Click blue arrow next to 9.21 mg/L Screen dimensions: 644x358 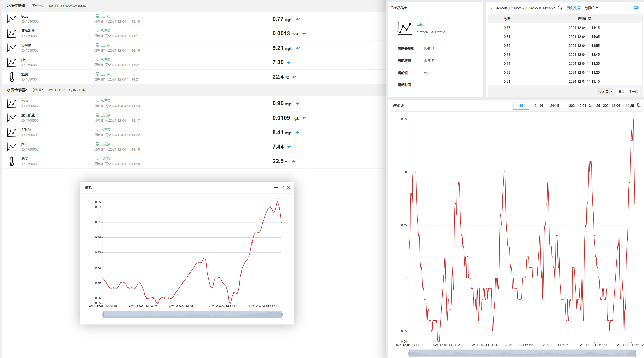pos(298,48)
